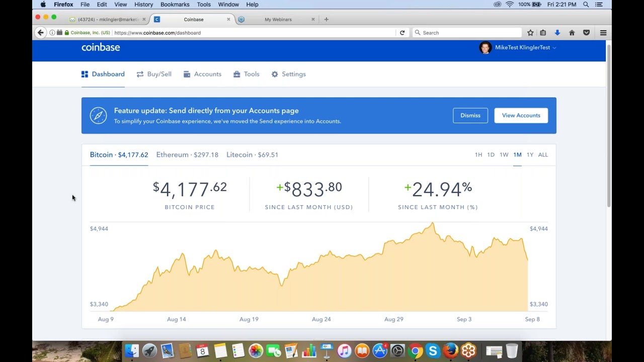Screen dimensions: 644x362
Task: Click the URL address bar
Action: click(254, 33)
